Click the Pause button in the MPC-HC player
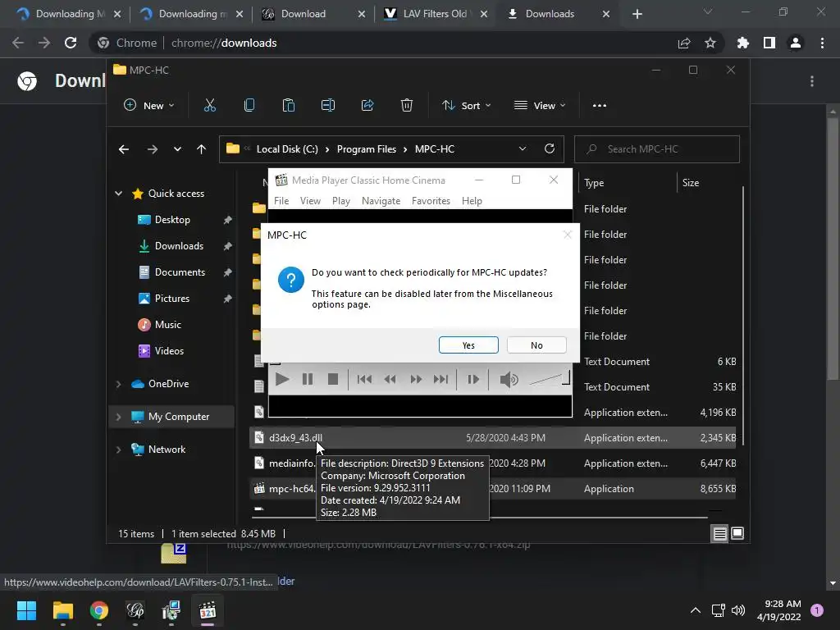This screenshot has height=630, width=840. [308, 379]
